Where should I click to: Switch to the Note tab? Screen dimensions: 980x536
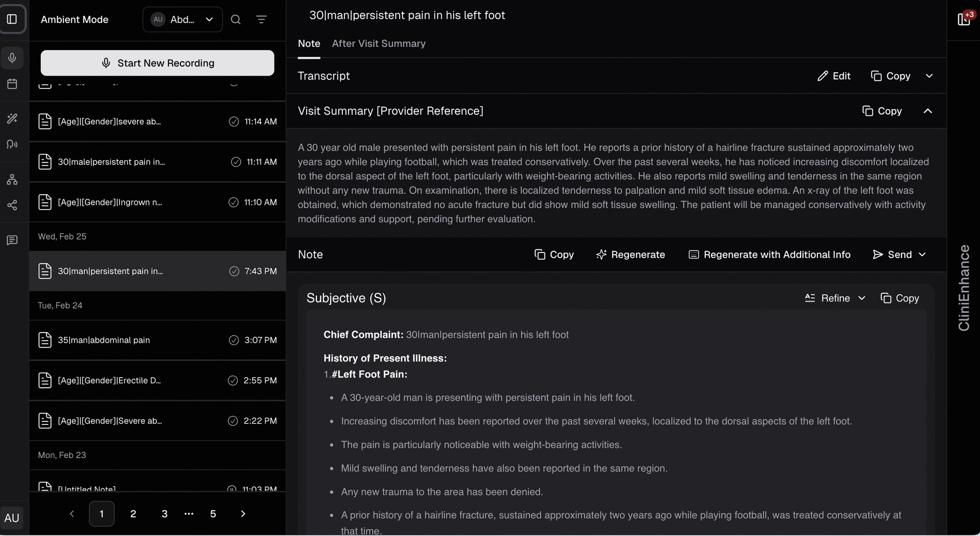click(309, 44)
